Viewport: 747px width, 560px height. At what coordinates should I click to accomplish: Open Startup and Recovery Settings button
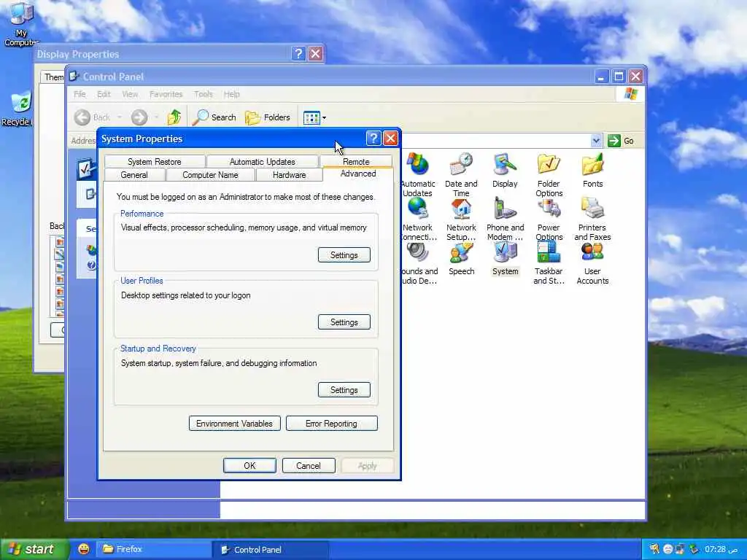point(344,389)
